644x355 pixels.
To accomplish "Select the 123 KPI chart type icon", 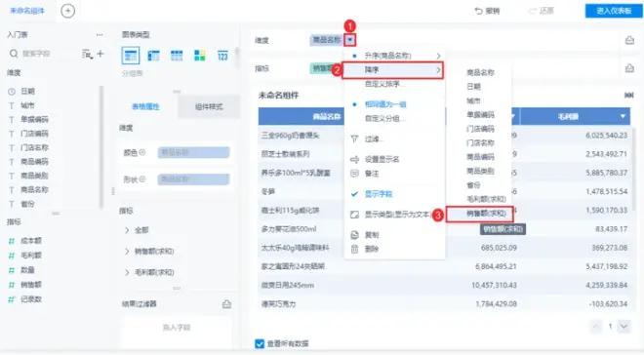I will click(222, 56).
